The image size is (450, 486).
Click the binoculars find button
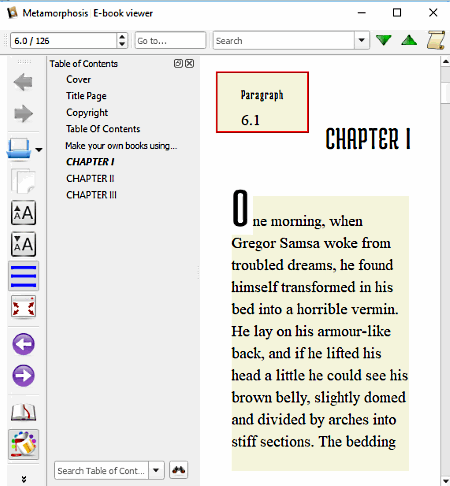[179, 470]
